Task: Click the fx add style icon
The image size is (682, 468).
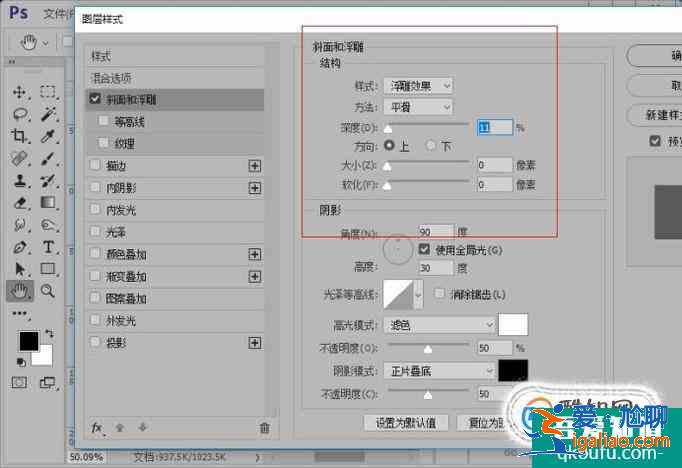Action: 97,428
